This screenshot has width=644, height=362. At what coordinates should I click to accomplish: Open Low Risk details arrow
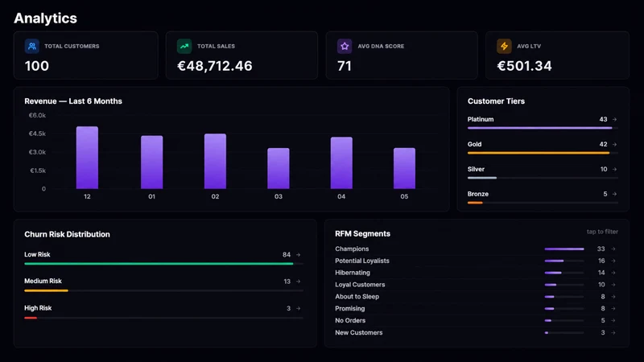[298, 255]
